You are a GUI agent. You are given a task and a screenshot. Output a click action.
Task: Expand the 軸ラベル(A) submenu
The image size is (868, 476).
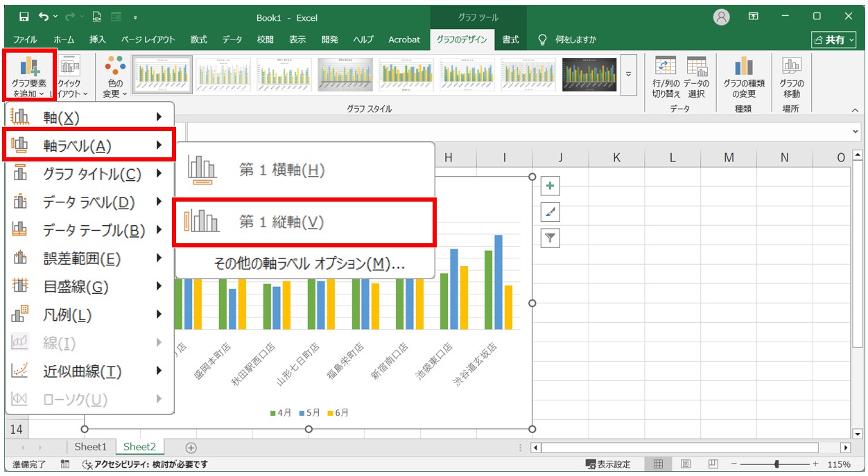pos(89,146)
